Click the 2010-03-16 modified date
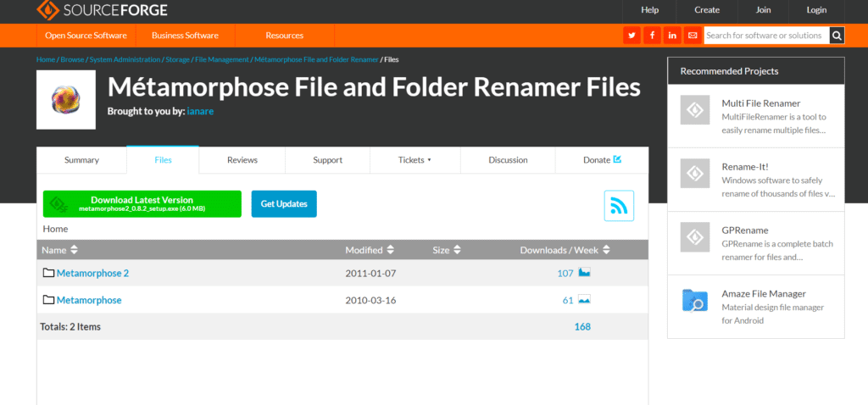Screen dimensions: 868x405 point(371,300)
